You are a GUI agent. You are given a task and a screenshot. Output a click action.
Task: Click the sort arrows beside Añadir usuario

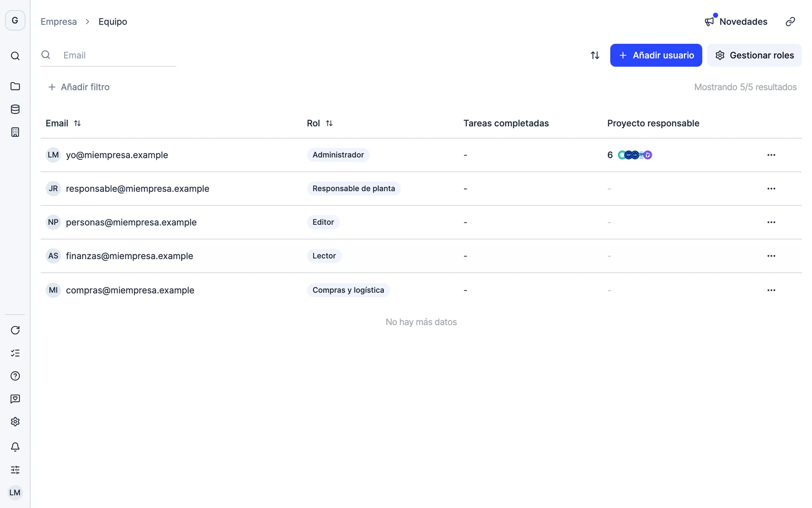pos(595,56)
